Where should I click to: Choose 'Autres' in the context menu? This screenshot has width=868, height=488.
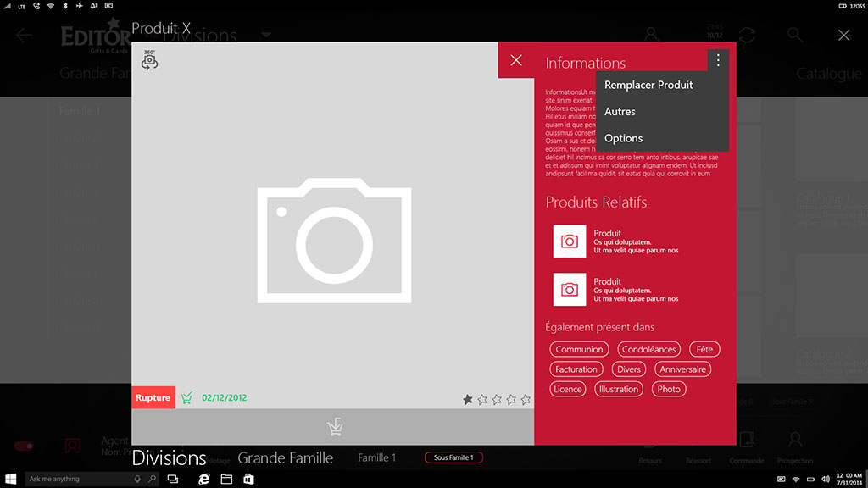[x=620, y=112]
